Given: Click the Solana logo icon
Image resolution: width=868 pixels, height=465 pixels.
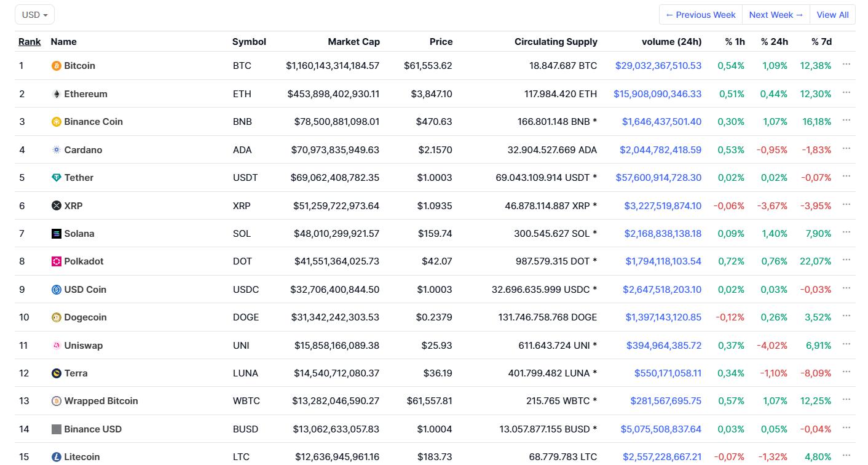Looking at the screenshot, I should click(x=56, y=234).
